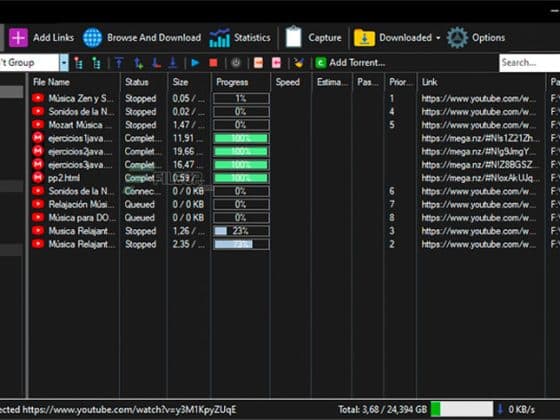The width and height of the screenshot is (560, 420).
Task: Click the Add Links label
Action: (54, 38)
